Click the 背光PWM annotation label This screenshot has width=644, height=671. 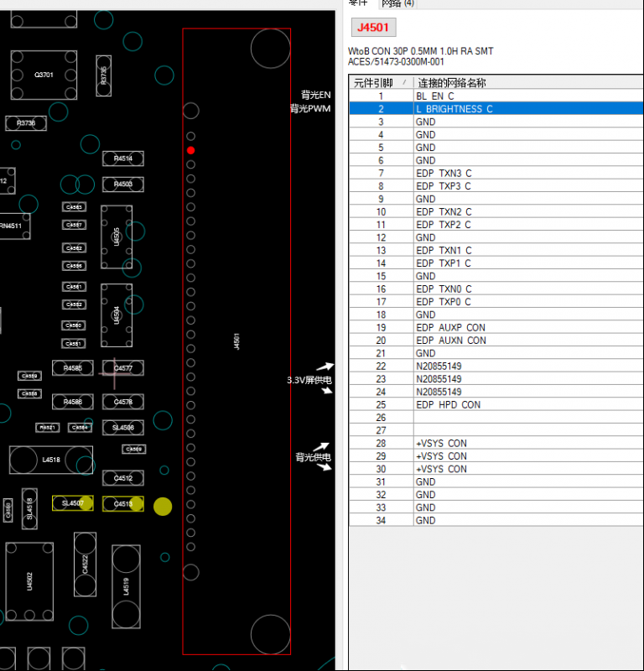coord(310,109)
